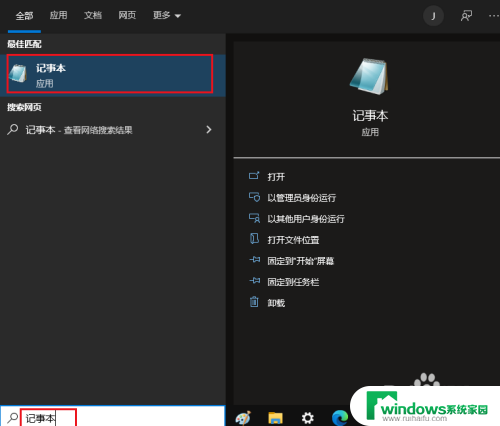Screen dimensions: 500x426
Task: Click the open file location icon
Action: [x=254, y=238]
